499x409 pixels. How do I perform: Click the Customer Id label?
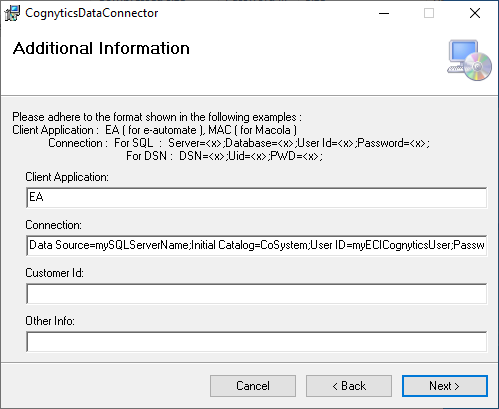pyautogui.click(x=54, y=273)
